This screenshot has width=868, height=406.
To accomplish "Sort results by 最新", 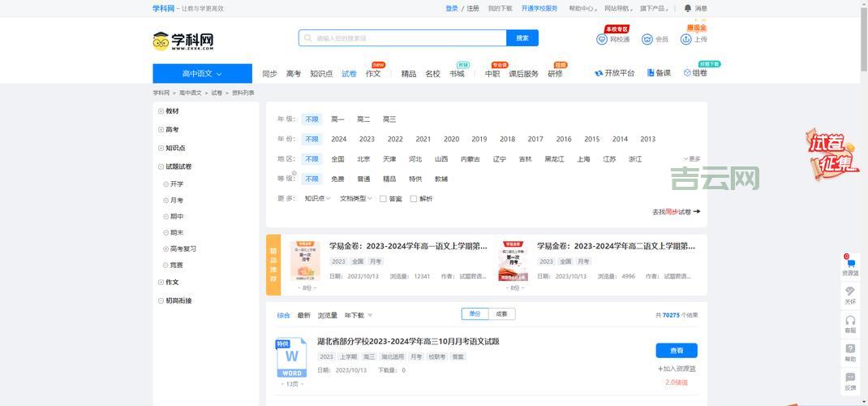I will coord(304,315).
